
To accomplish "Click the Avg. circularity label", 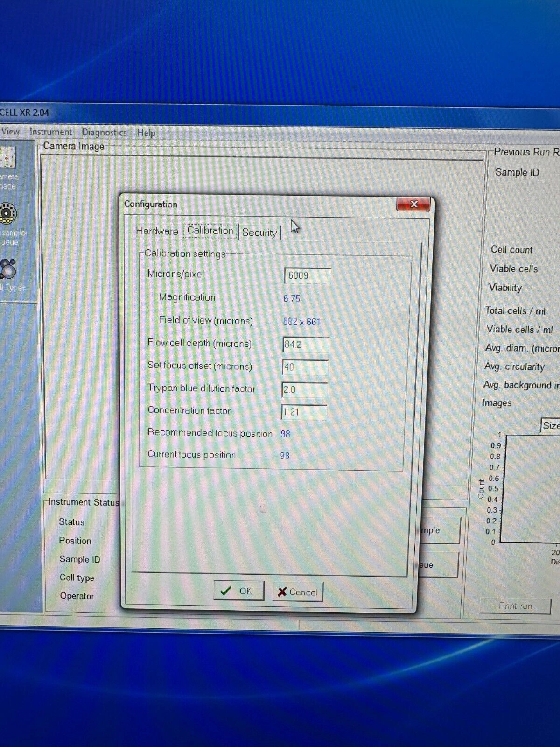I will coord(514,366).
